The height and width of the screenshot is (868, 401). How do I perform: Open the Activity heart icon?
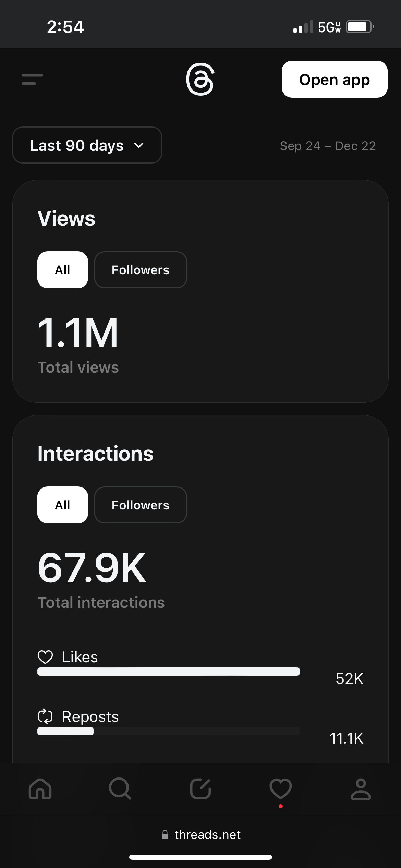coord(281,789)
